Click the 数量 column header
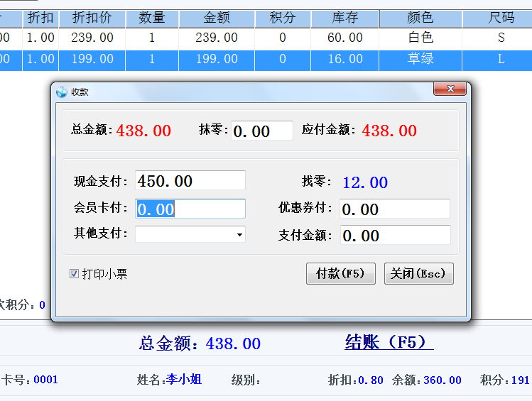Viewport: 532px width, 401px height. pos(152,18)
